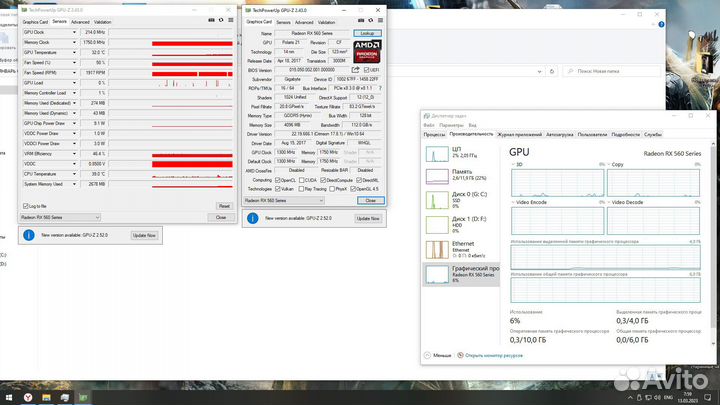Open notification center in taskbar
This screenshot has width=720, height=405.
pyautogui.click(x=708, y=398)
